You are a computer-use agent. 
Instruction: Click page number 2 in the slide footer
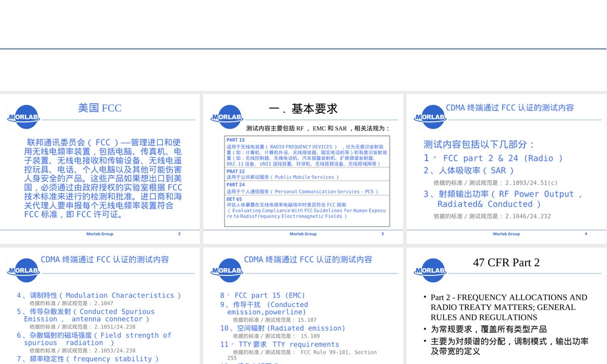pyautogui.click(x=179, y=234)
